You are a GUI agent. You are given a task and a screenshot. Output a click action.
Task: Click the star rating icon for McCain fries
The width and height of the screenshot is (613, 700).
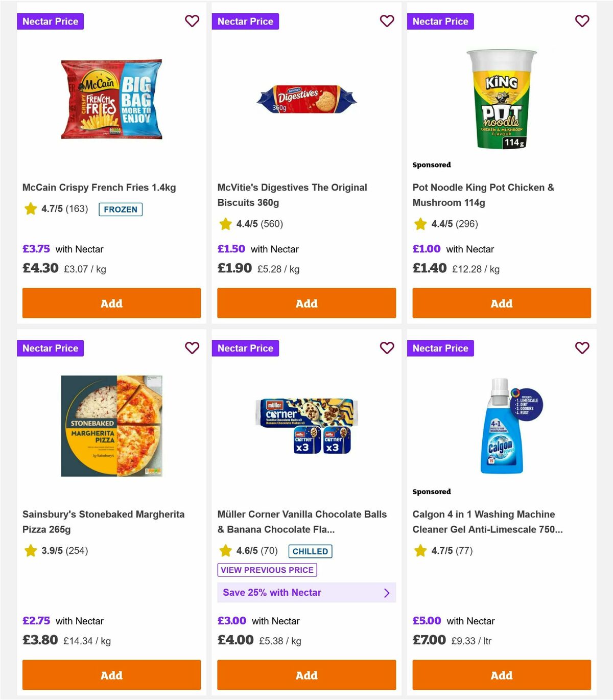30,209
